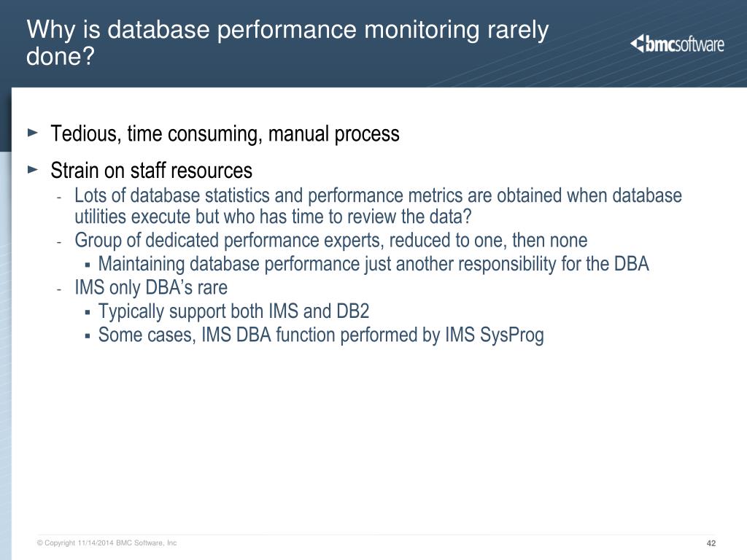Click the copyright BMC Software footer text

point(107,542)
